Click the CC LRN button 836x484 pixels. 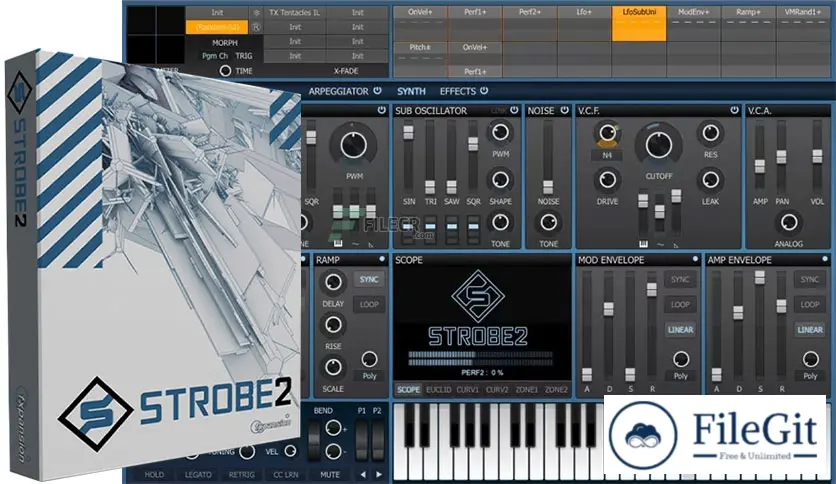(286, 474)
